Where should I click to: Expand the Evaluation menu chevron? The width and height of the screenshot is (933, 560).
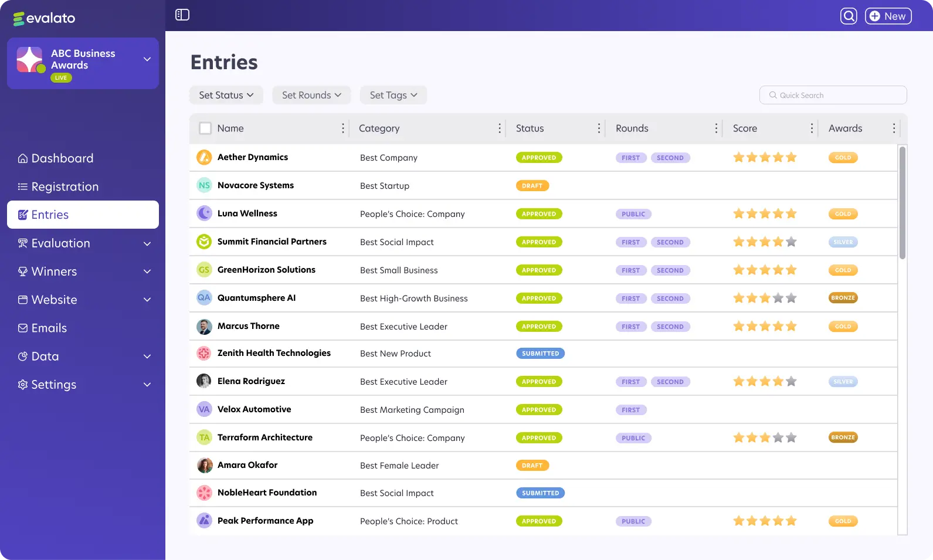point(147,244)
